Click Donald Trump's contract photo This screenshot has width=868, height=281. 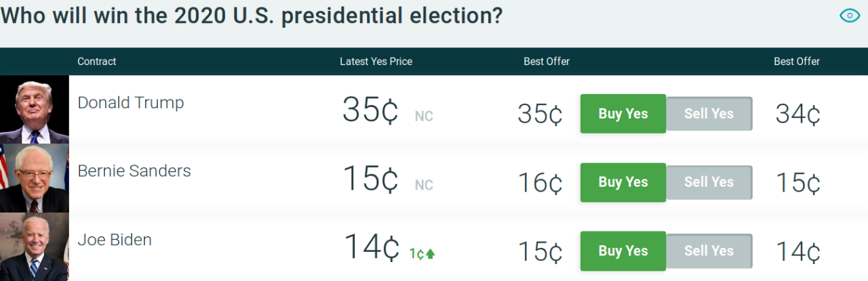(34, 109)
